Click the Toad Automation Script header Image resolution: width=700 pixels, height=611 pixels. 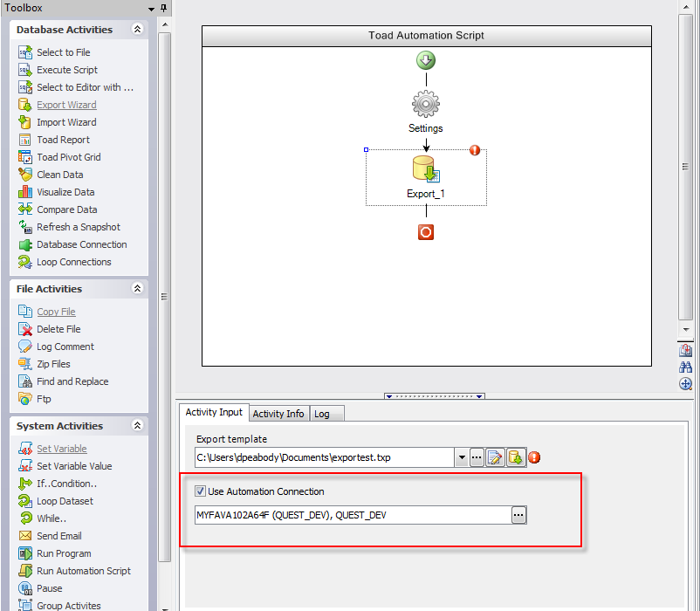(x=426, y=36)
